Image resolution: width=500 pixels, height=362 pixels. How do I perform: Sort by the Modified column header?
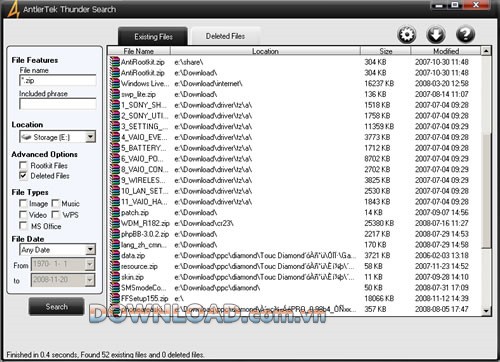446,51
